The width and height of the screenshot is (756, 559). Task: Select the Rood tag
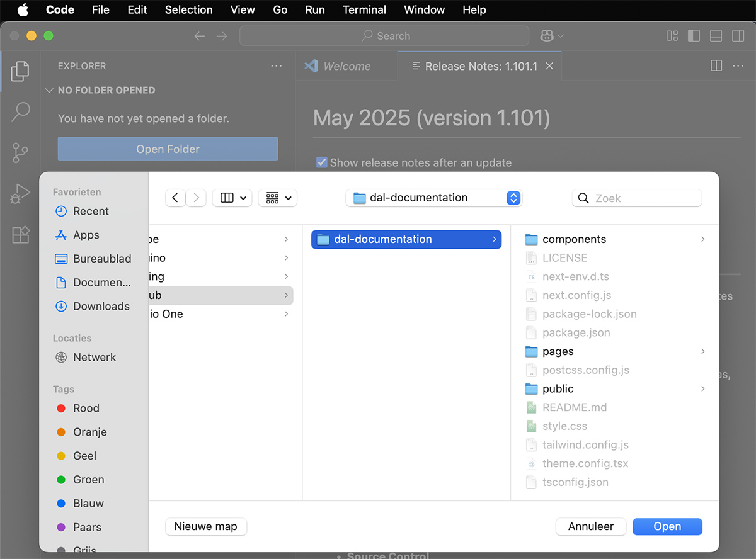(78, 409)
